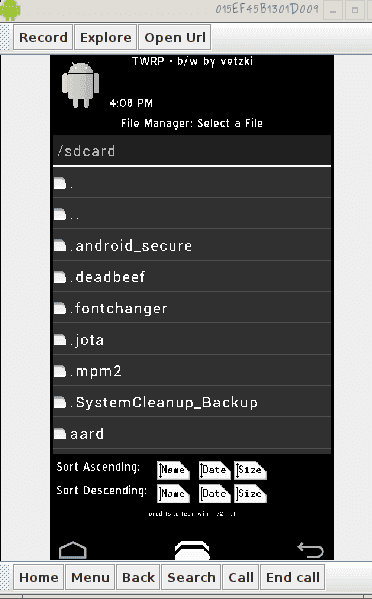Sort ascending by Name
Image resolution: width=372 pixels, height=599 pixels.
(173, 470)
